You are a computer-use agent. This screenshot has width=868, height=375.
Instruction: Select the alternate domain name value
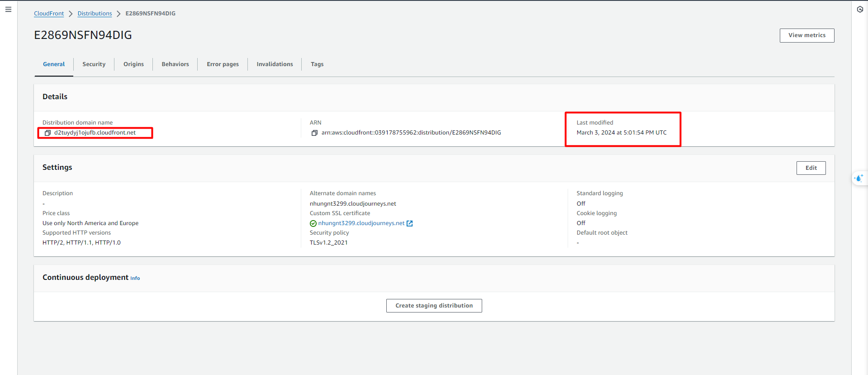click(353, 204)
